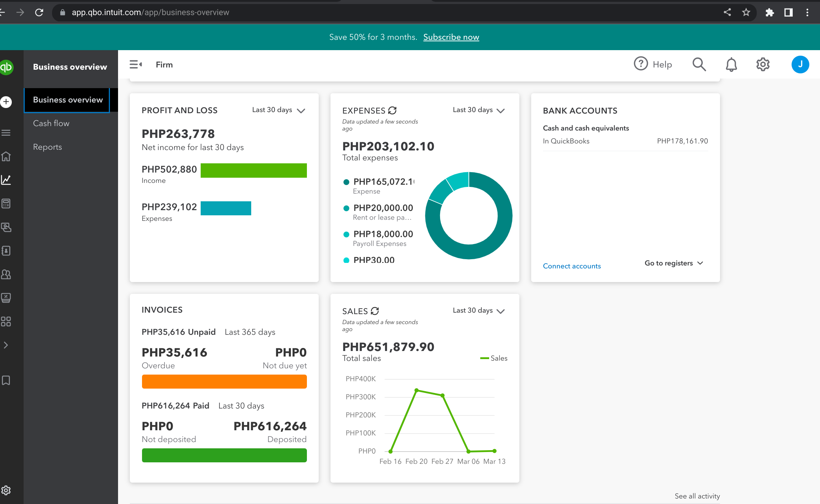820x504 pixels.
Task: Open the Apps grid icon in sidebar
Action: click(6, 321)
